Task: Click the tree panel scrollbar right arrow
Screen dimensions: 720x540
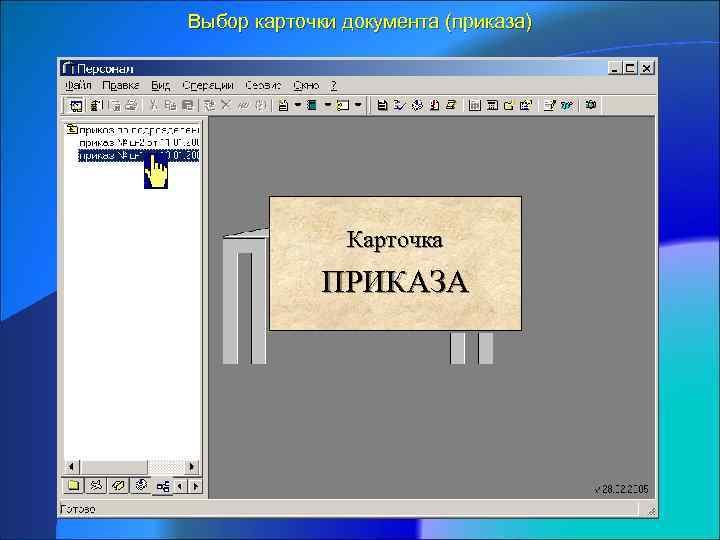Action: coord(192,467)
